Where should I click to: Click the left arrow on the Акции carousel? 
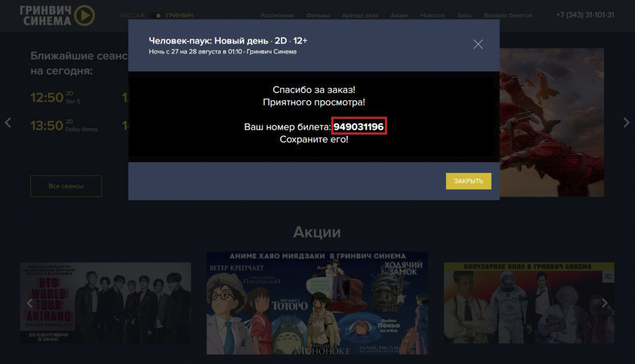click(x=29, y=303)
